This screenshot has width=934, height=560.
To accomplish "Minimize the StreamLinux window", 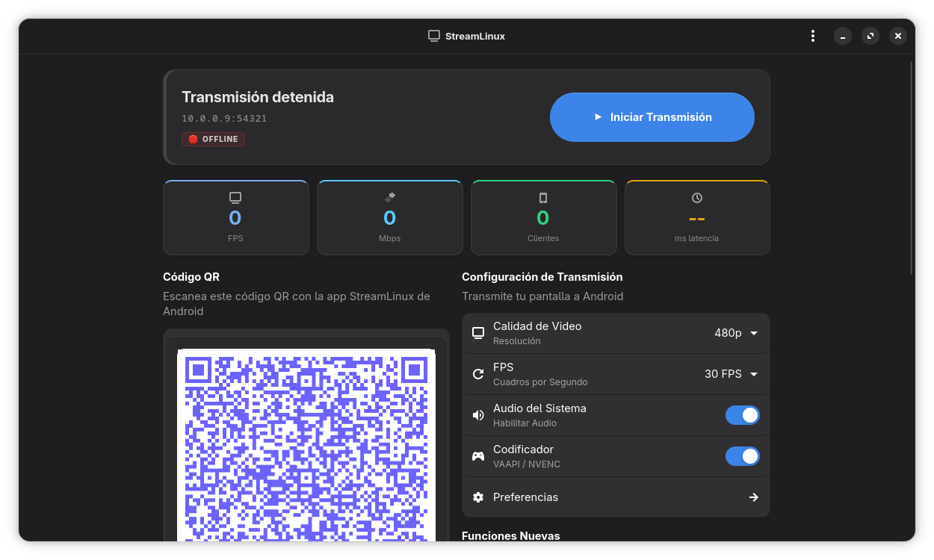I will [x=843, y=36].
